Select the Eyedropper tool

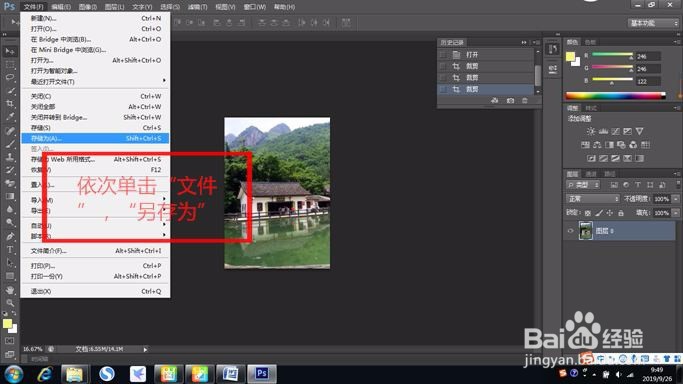coord(10,117)
